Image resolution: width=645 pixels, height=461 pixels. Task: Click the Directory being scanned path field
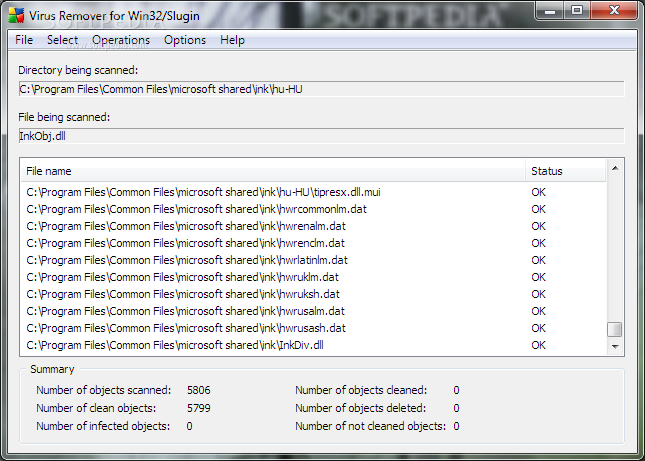pyautogui.click(x=322, y=89)
